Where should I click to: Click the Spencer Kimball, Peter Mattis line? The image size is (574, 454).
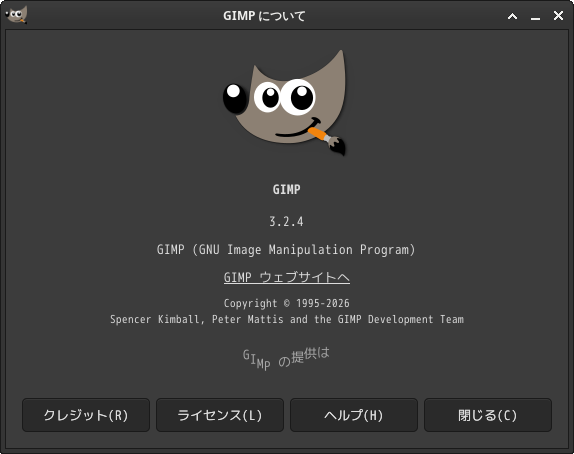coord(287,319)
